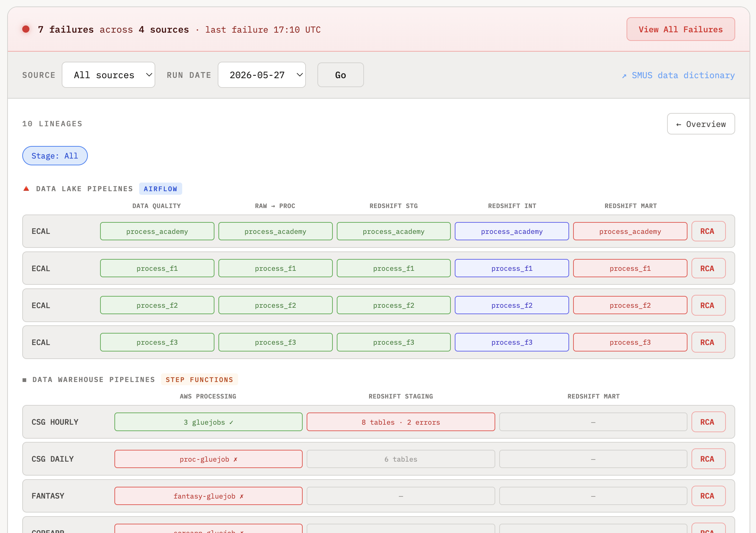Open Redshift INT process_f1 stage

click(512, 268)
